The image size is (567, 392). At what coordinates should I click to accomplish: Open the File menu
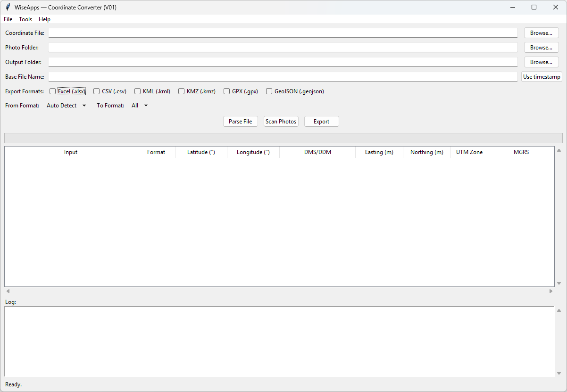point(8,19)
